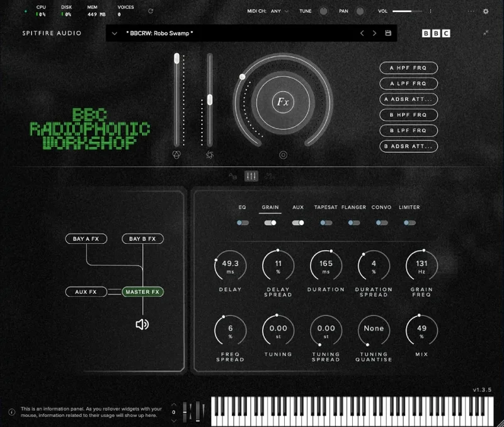Select the TAPESAT tab
The height and width of the screenshot is (427, 504).
326,208
